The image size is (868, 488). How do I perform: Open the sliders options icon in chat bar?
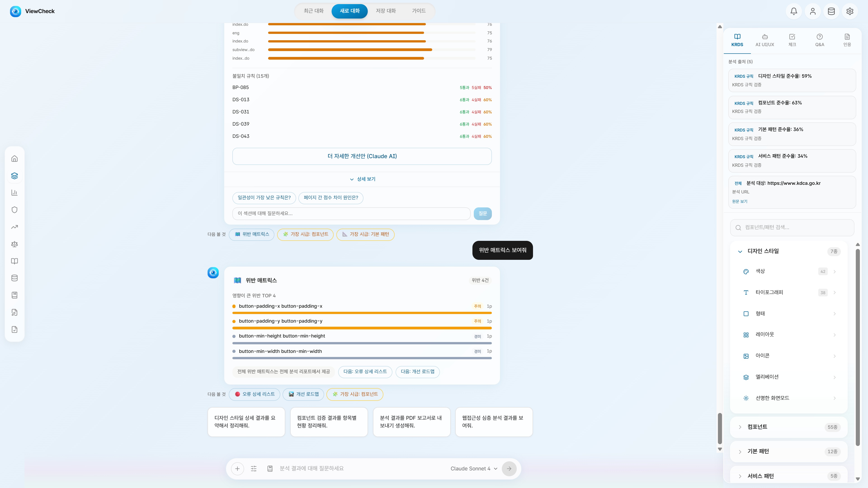(x=254, y=469)
